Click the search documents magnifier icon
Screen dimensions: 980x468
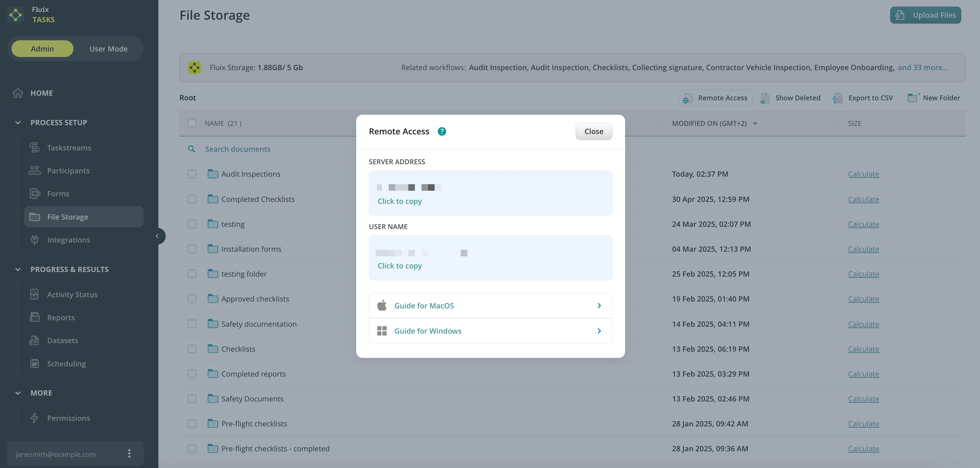pyautogui.click(x=192, y=149)
